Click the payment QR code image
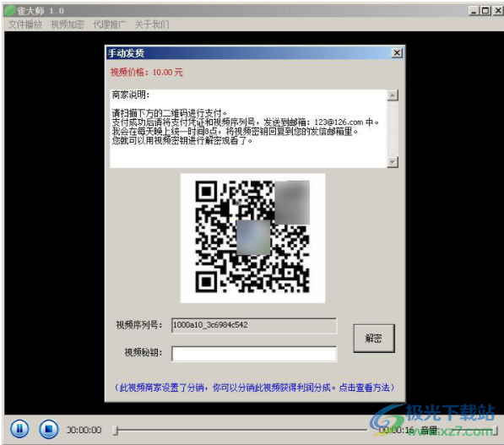The height and width of the screenshot is (445, 504). coord(252,238)
